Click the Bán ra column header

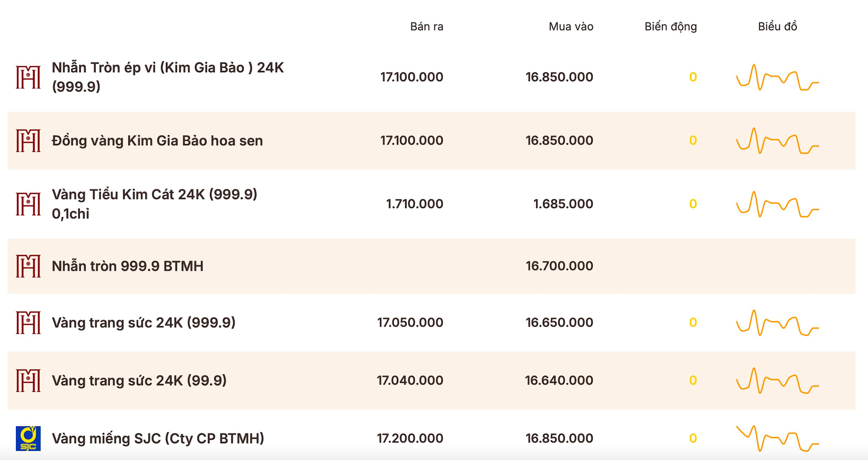pyautogui.click(x=426, y=27)
